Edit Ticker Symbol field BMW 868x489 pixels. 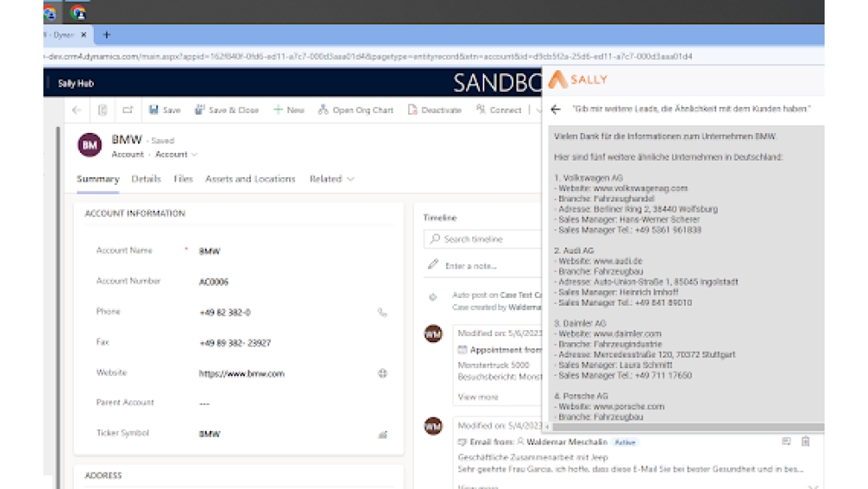coord(285,433)
